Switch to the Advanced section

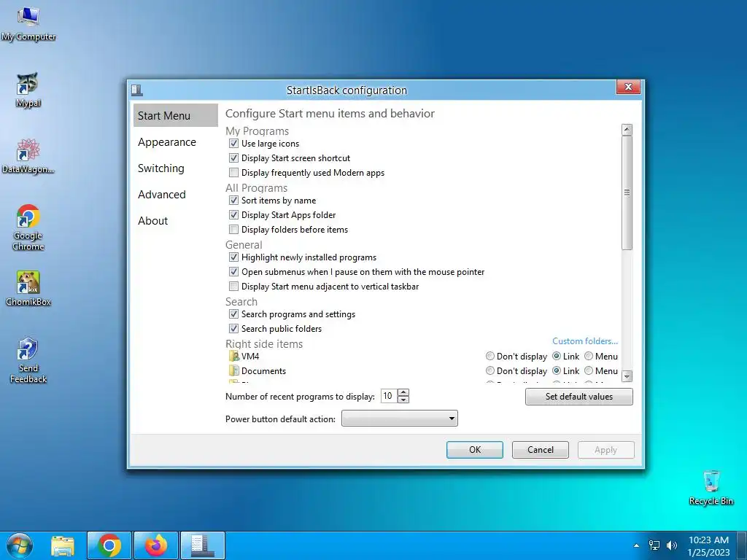pyautogui.click(x=175, y=194)
